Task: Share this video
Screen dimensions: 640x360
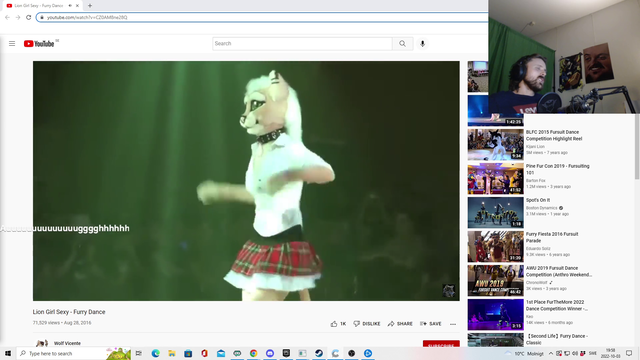Action: pyautogui.click(x=400, y=324)
